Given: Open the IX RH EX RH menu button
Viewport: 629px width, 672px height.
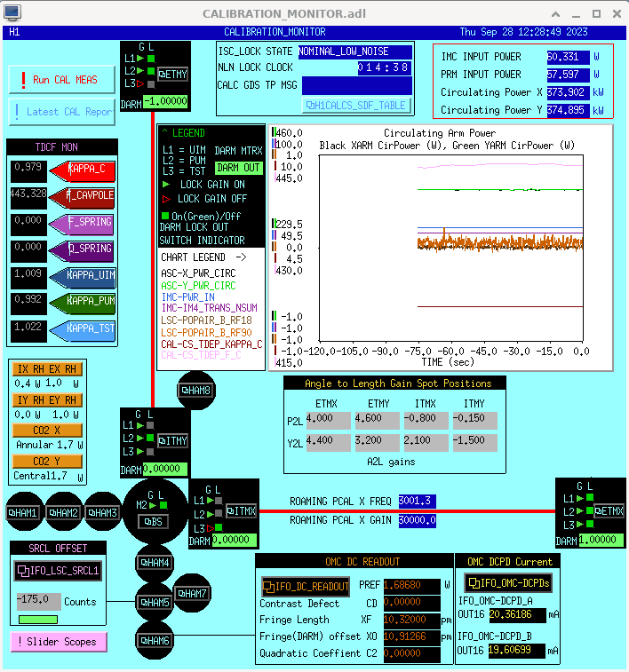Looking at the screenshot, I should (x=47, y=368).
